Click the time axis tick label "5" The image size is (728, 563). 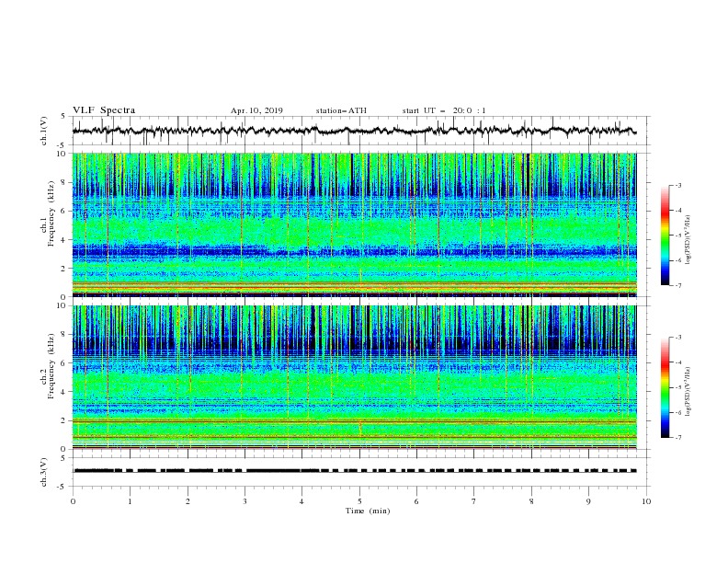359,501
